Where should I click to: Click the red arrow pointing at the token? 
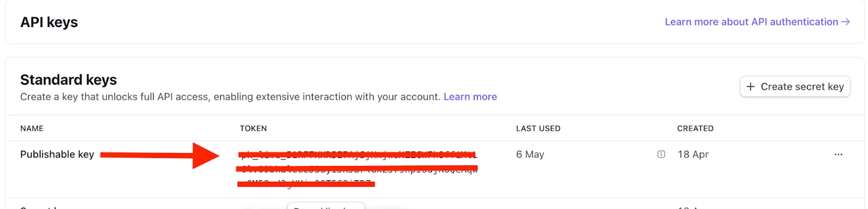coord(160,156)
